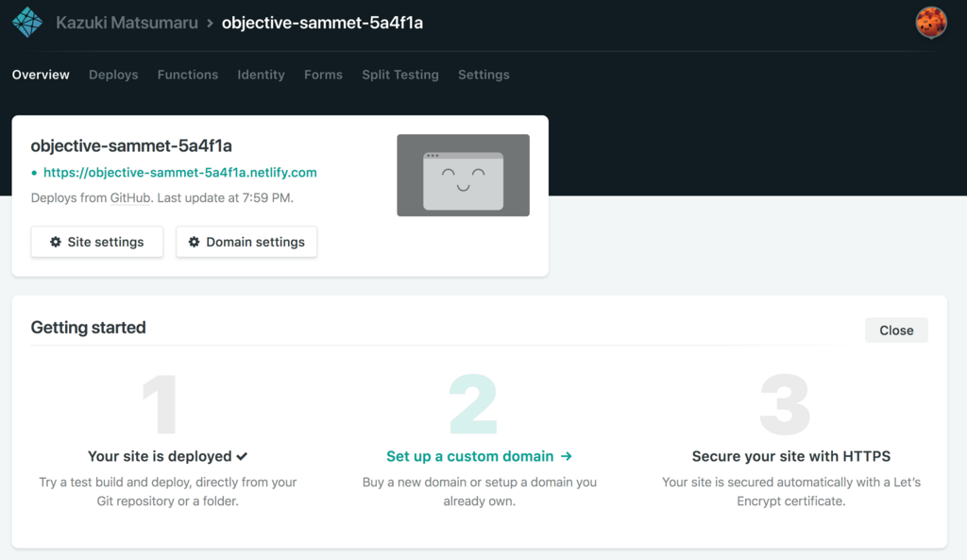Click Set up a custom domain link

tap(479, 456)
